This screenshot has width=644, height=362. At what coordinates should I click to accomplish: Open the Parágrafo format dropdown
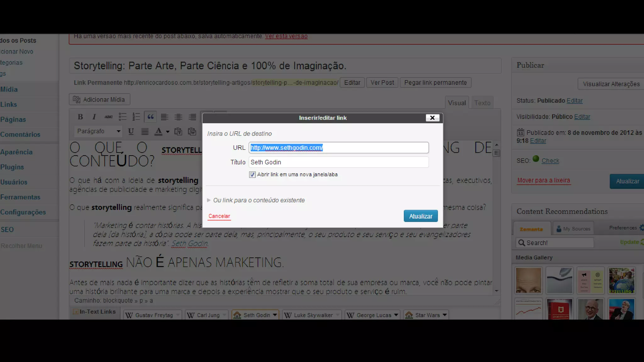click(x=98, y=131)
